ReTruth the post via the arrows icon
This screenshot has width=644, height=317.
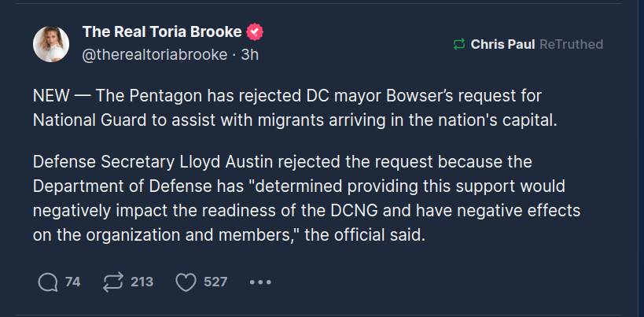pos(114,282)
